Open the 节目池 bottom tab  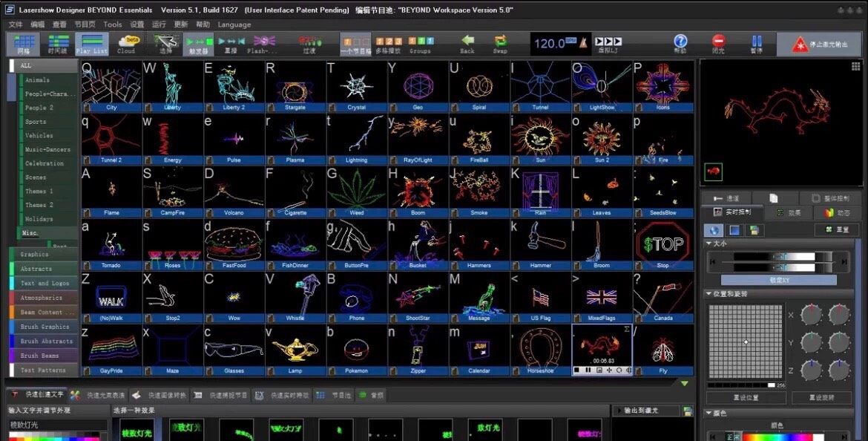[334, 396]
